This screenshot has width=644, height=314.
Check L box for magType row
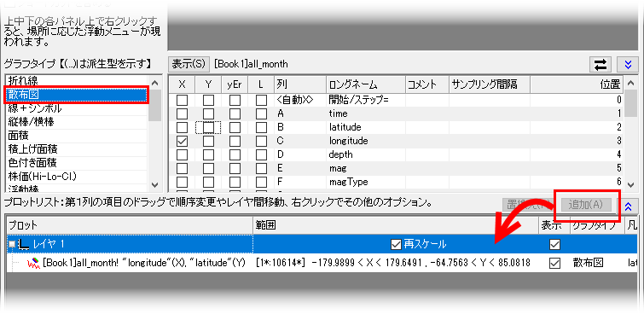coord(261,182)
